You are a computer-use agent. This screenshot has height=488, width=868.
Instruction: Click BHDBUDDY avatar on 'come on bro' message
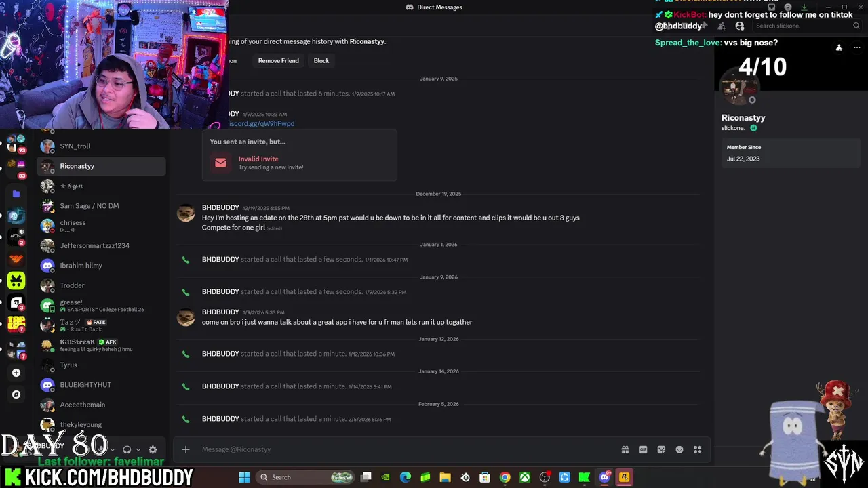point(186,317)
